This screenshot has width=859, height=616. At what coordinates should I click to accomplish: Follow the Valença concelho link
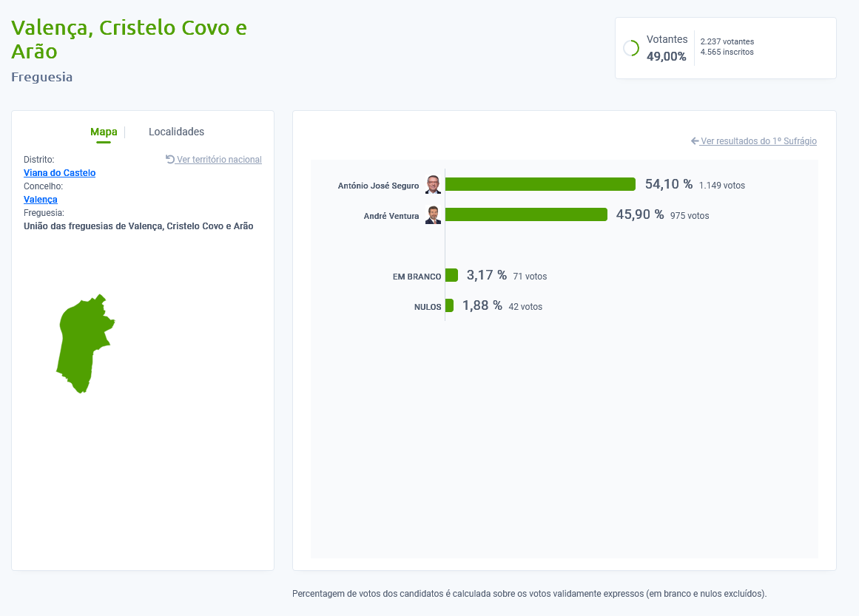pyautogui.click(x=41, y=200)
